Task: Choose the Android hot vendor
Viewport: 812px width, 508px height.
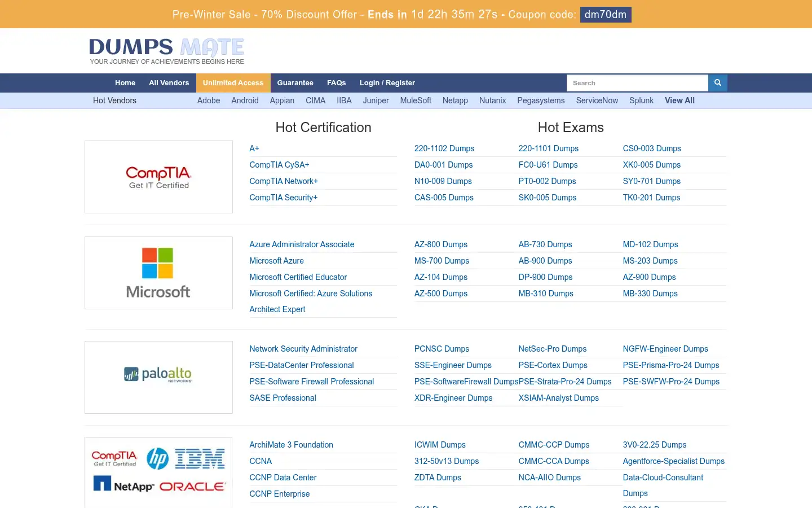Action: (x=245, y=100)
